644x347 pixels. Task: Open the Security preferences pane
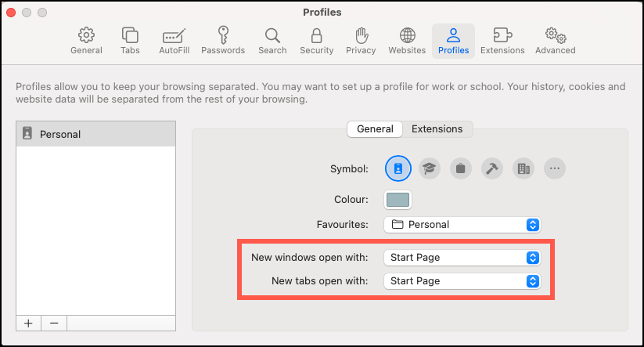[316, 41]
